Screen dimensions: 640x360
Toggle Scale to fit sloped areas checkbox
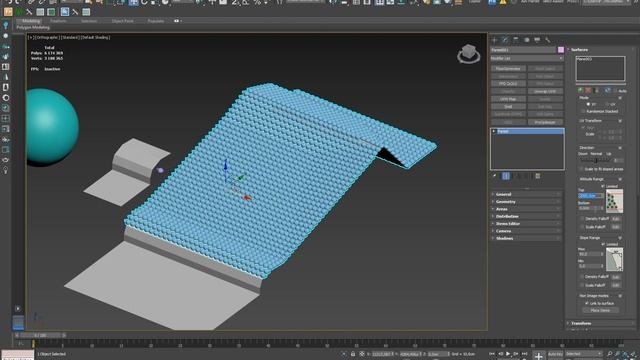tap(583, 169)
